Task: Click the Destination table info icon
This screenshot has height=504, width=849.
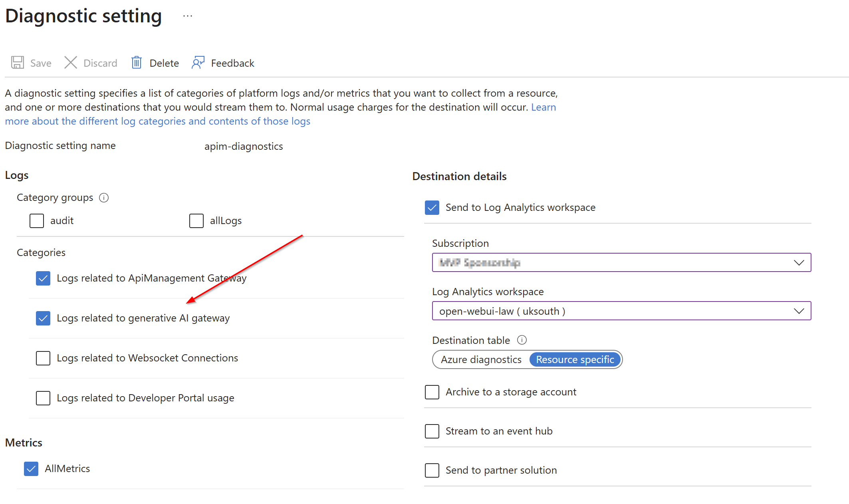Action: click(x=522, y=340)
